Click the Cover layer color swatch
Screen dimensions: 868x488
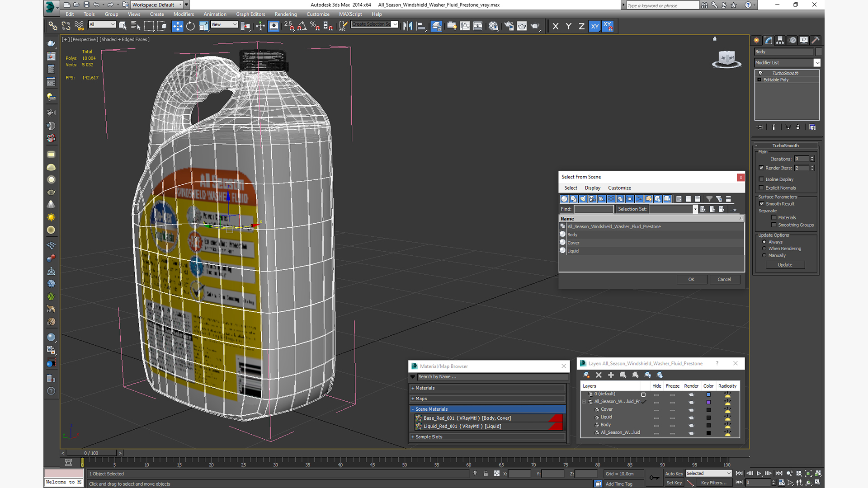pos(708,410)
